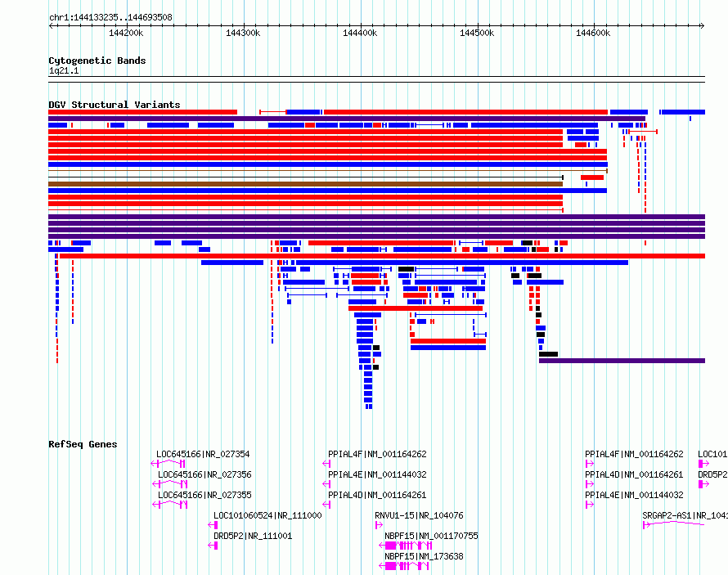Click the LOC645166 NR_027356 transcript glyph
728x575 pixels.
click(x=170, y=483)
